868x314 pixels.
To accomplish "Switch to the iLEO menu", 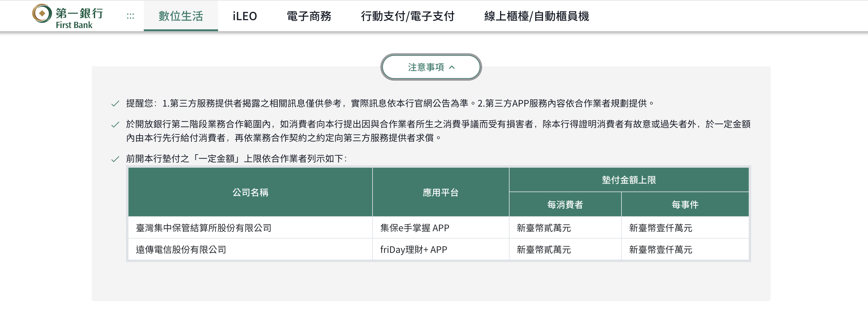I will [x=245, y=16].
